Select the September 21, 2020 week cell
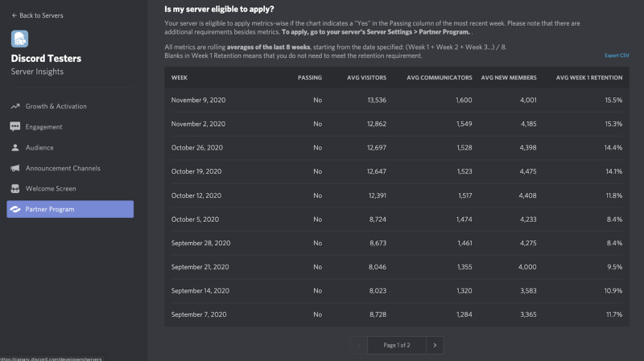This screenshot has width=644, height=361. click(x=200, y=267)
